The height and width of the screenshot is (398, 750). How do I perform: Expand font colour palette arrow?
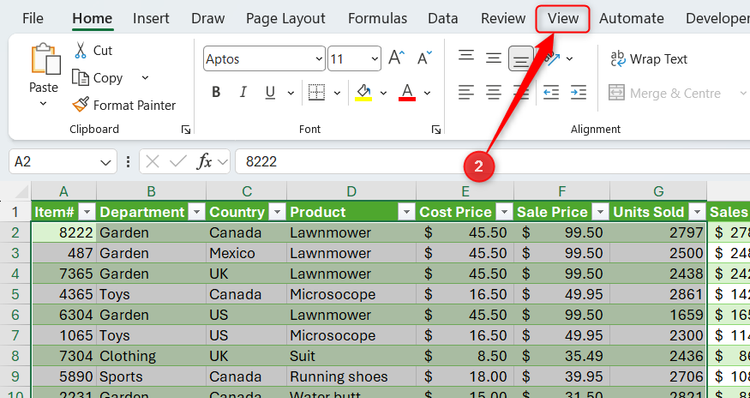point(427,93)
